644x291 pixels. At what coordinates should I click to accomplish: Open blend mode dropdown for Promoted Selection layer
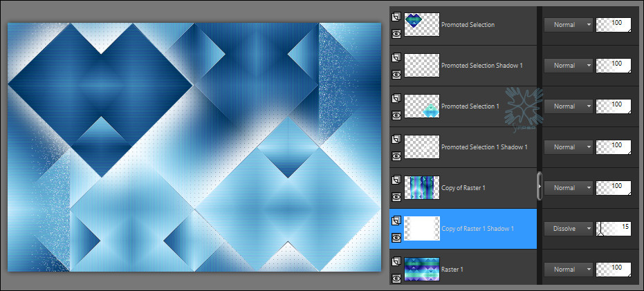(x=569, y=24)
